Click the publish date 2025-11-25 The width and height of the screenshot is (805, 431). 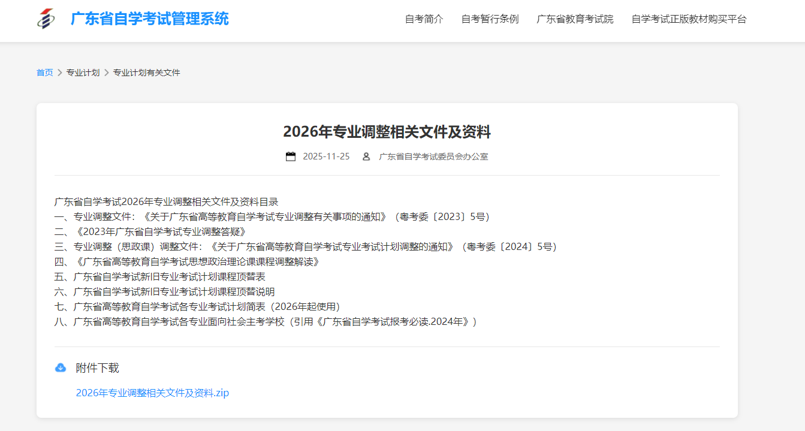click(326, 157)
